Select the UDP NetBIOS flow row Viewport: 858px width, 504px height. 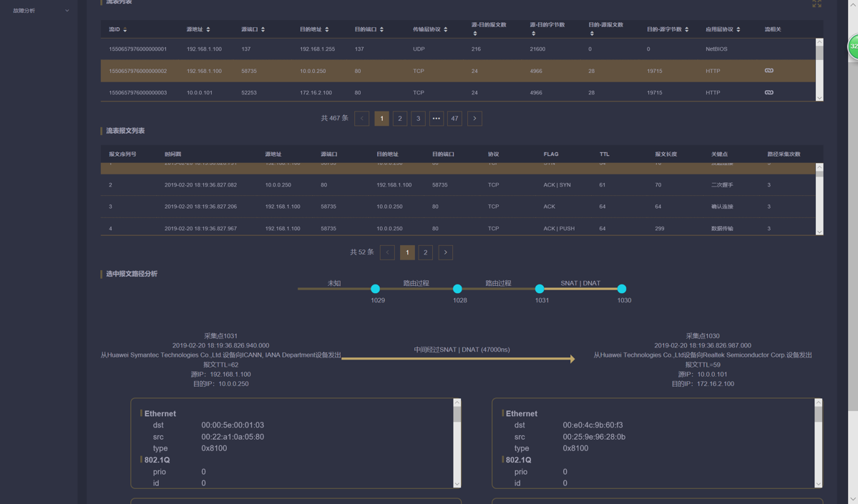(x=458, y=49)
